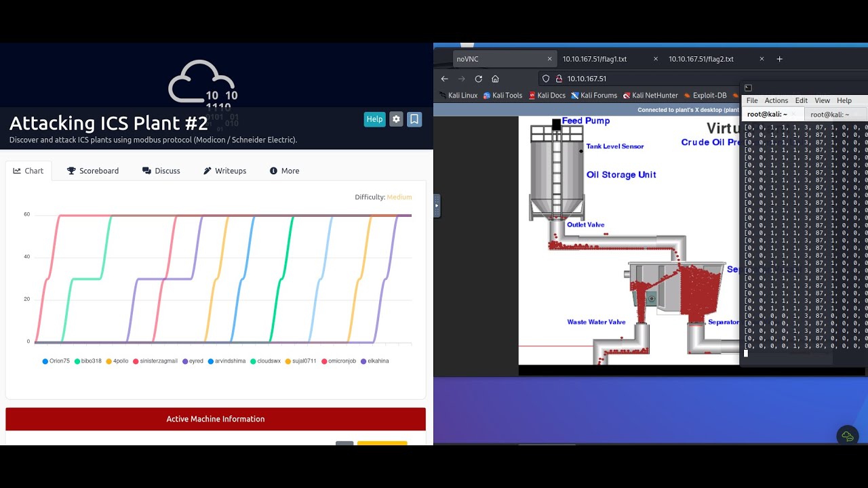Go back using Firefox back arrow

(445, 79)
